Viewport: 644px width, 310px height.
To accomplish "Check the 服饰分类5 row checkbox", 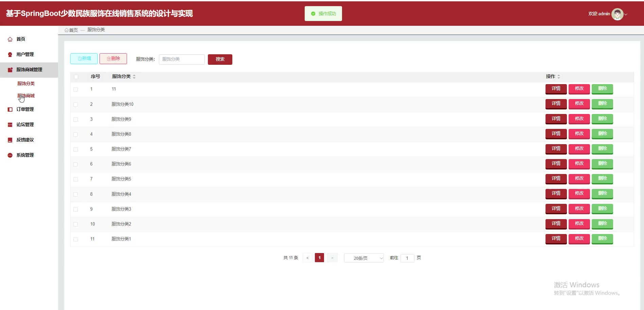I will coord(76,179).
